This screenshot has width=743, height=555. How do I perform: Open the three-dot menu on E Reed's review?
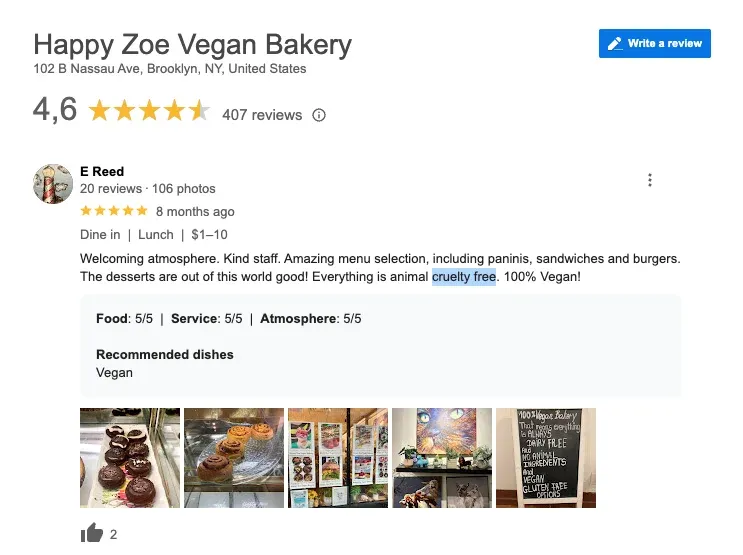[x=650, y=180]
